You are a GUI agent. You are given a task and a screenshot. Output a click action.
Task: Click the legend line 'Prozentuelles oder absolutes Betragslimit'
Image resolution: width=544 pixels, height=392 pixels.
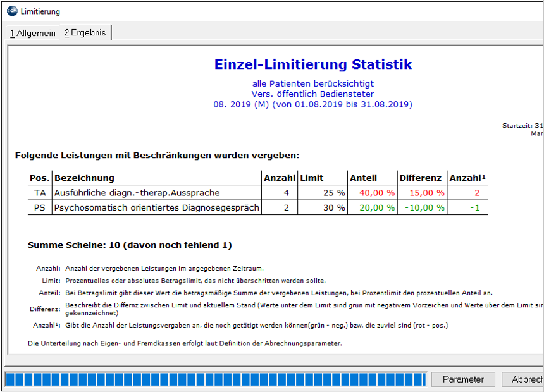coord(195,281)
